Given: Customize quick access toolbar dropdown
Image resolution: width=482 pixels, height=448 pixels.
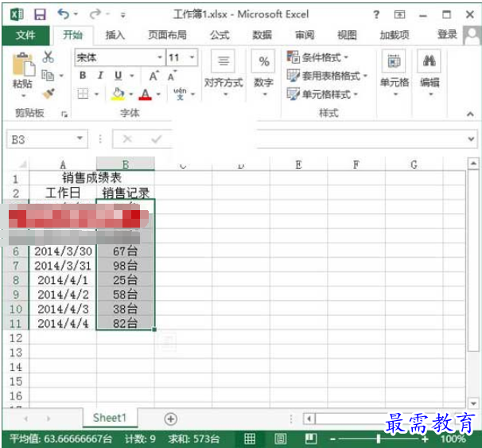Looking at the screenshot, I should pyautogui.click(x=123, y=15).
